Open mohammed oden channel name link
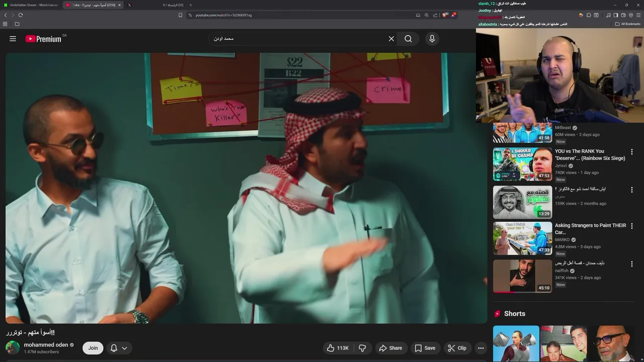Image resolution: width=644 pixels, height=362 pixels. click(46, 345)
